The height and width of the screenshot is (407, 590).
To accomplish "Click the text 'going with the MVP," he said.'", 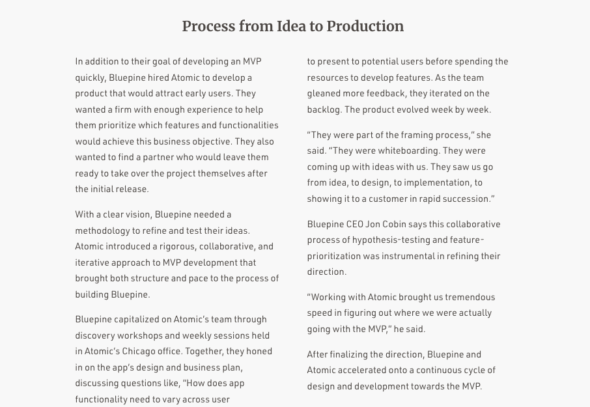I will (366, 329).
